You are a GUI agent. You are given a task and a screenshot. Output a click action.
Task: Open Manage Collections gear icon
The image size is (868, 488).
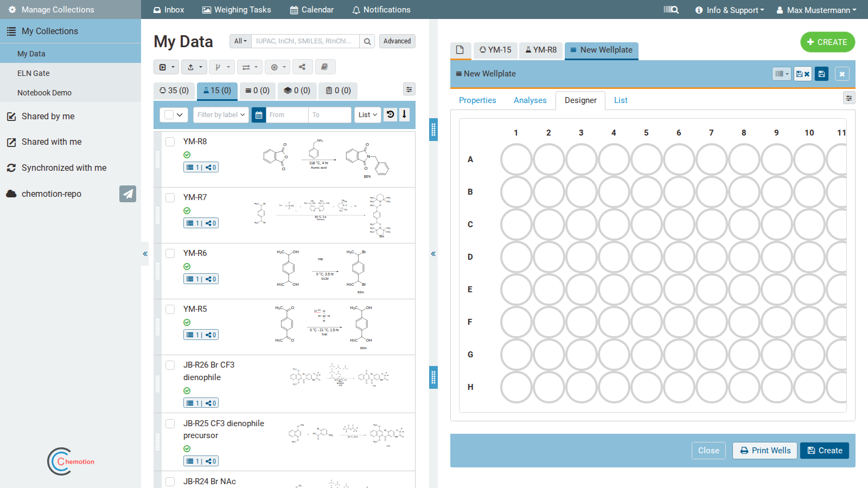pos(12,10)
